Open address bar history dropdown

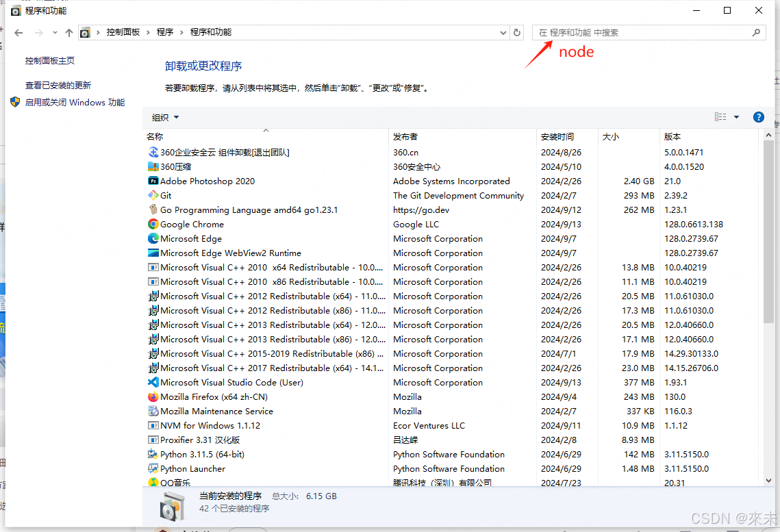(x=503, y=33)
